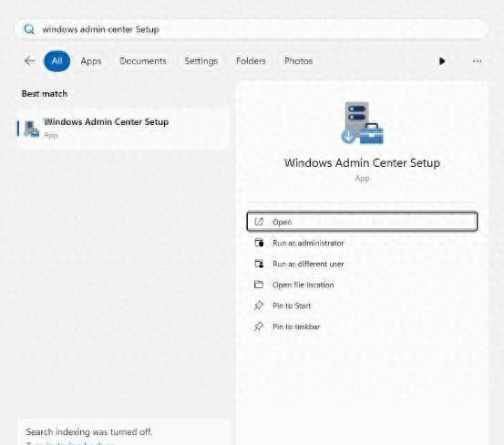
Task: Go back with the left arrow
Action: [x=29, y=61]
